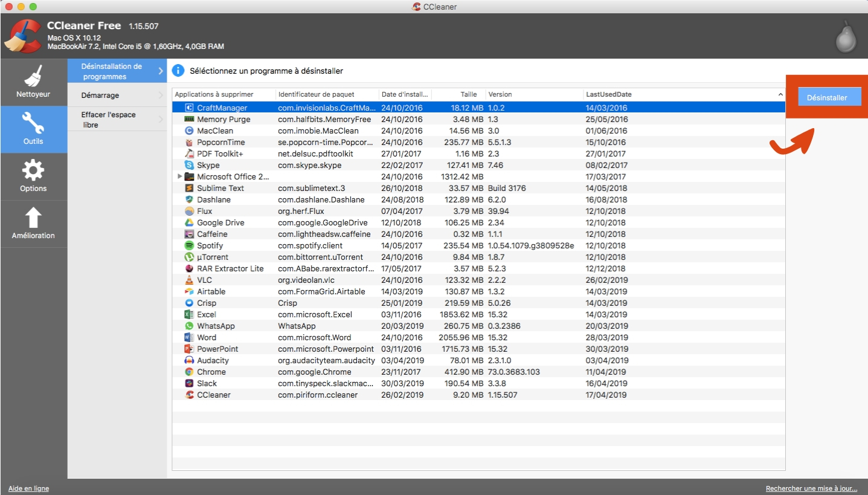Image resolution: width=868 pixels, height=495 pixels.
Task: Select the MacClean app icon
Action: click(188, 131)
